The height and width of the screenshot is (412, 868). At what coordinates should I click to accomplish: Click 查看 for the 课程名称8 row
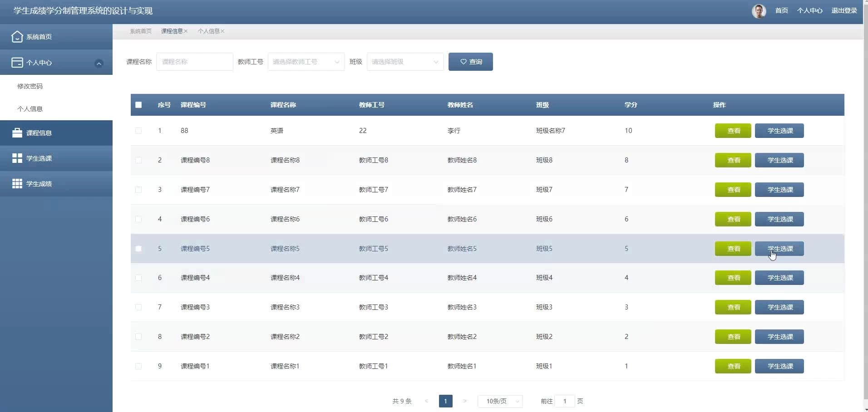tap(733, 160)
